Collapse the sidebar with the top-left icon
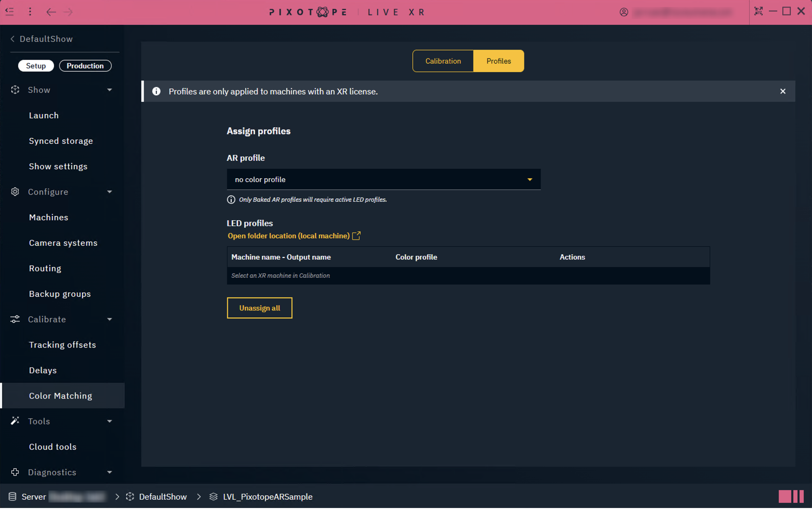The image size is (812, 510). coord(9,12)
